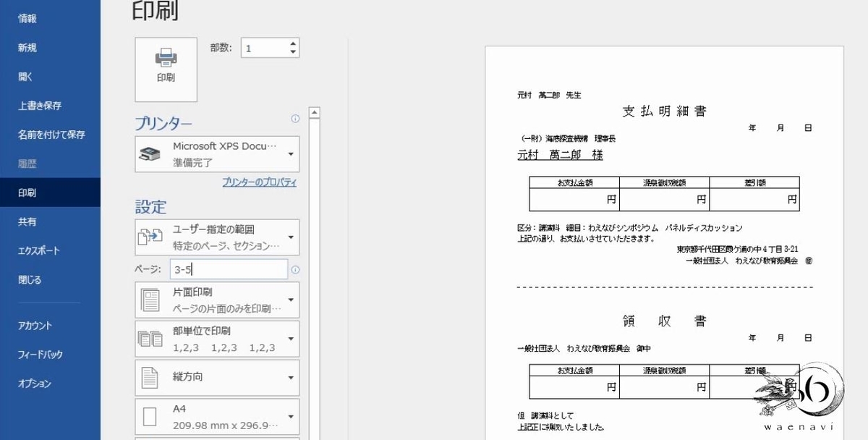The image size is (868, 440).
Task: Click the A4 paper size icon
Action: tap(149, 416)
